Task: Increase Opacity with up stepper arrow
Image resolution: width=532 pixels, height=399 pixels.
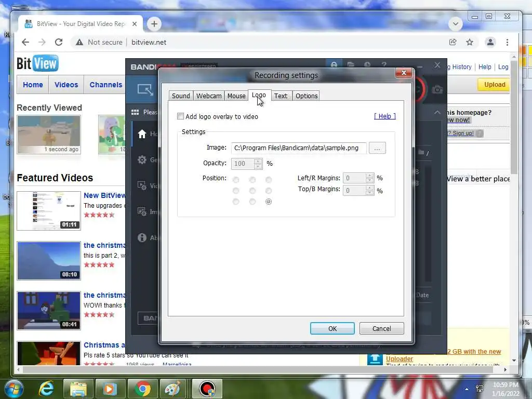Action: [x=258, y=161]
